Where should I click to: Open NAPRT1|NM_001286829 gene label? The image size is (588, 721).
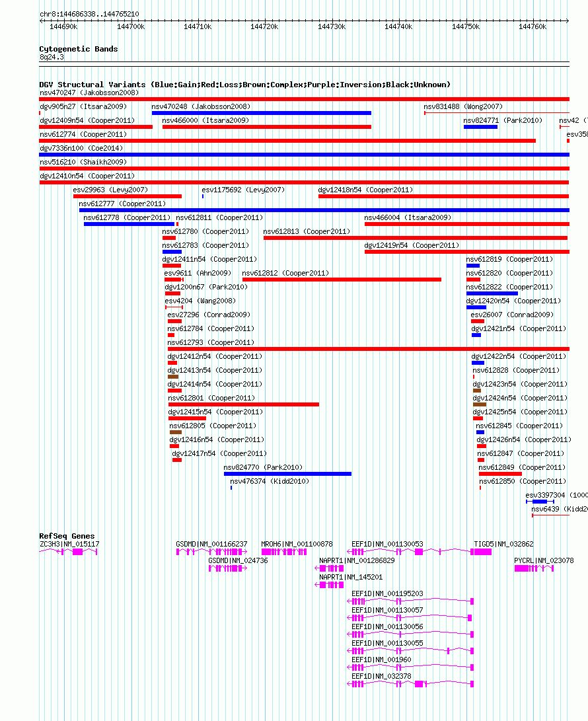point(357,560)
